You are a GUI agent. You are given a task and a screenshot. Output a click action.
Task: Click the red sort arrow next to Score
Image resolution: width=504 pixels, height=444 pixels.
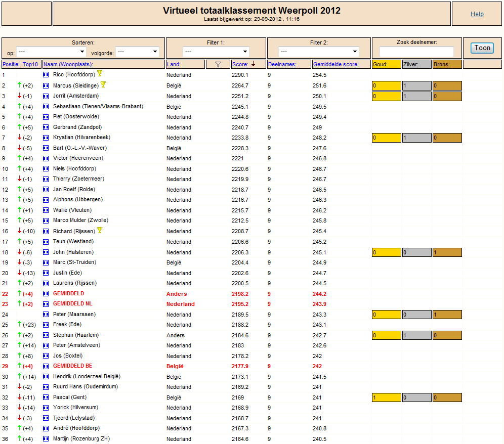254,64
